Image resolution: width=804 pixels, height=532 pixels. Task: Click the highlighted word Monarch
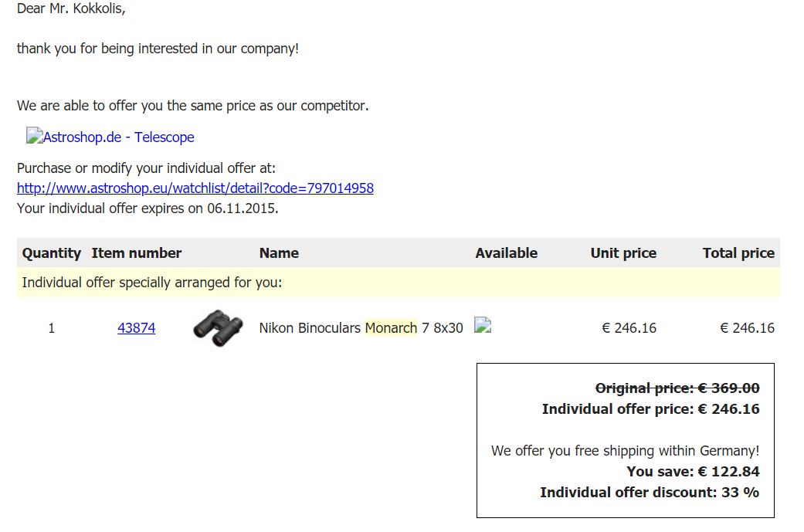pyautogui.click(x=392, y=327)
